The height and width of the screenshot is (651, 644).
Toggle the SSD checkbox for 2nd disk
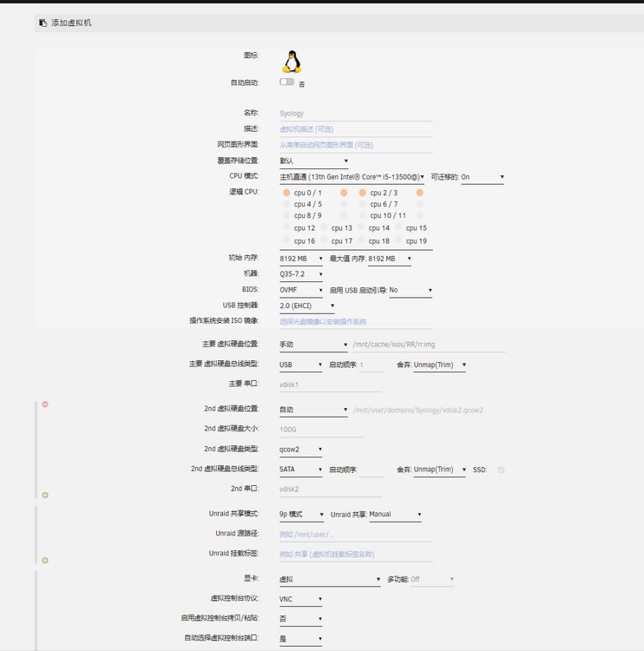501,470
